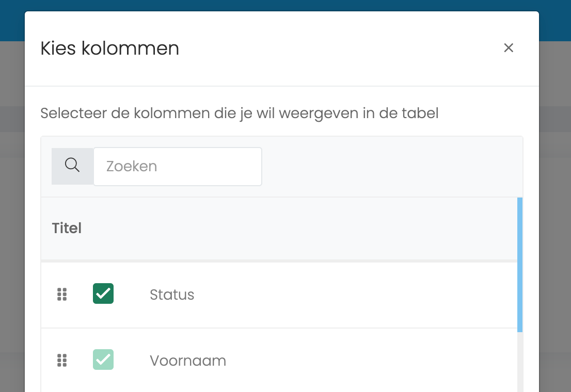
Task: Click the Selecteer de kolommen description text
Action: point(239,113)
